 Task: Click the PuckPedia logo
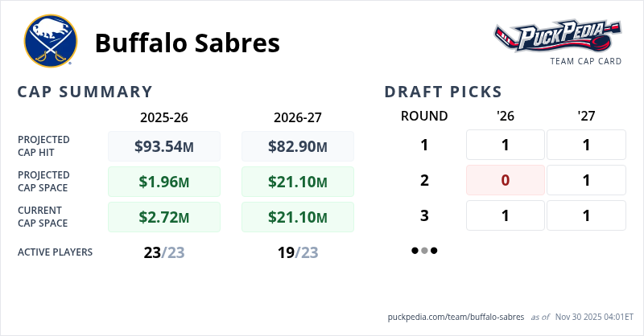[557, 37]
